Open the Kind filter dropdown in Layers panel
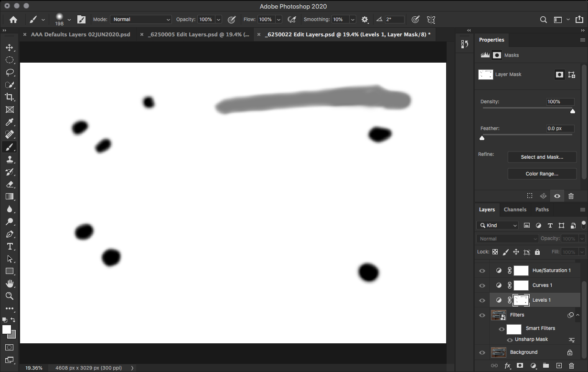 pos(497,225)
